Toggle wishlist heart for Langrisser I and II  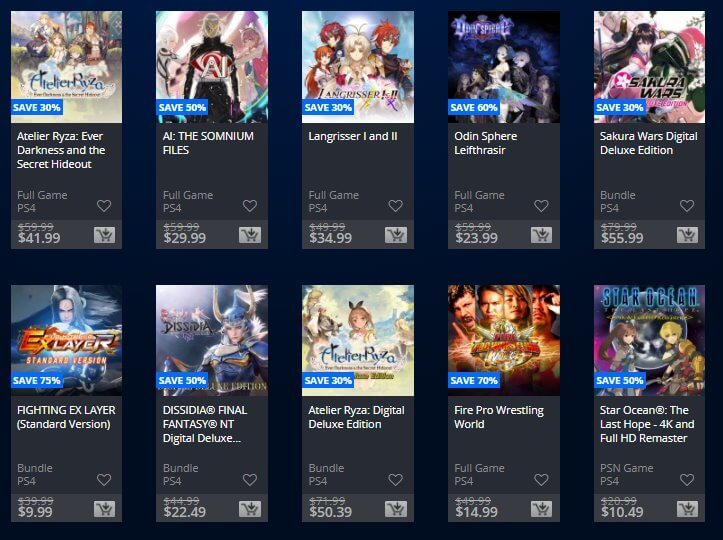click(x=396, y=206)
